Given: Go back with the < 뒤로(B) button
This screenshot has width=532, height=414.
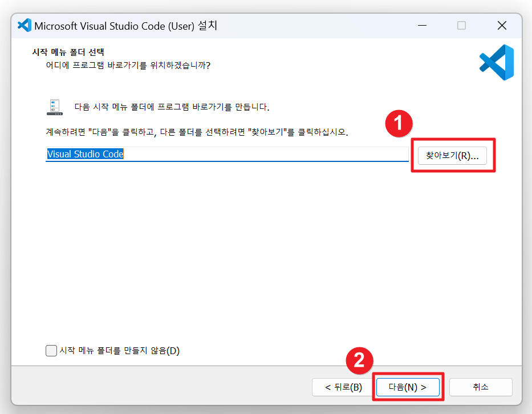Looking at the screenshot, I should click(x=343, y=387).
